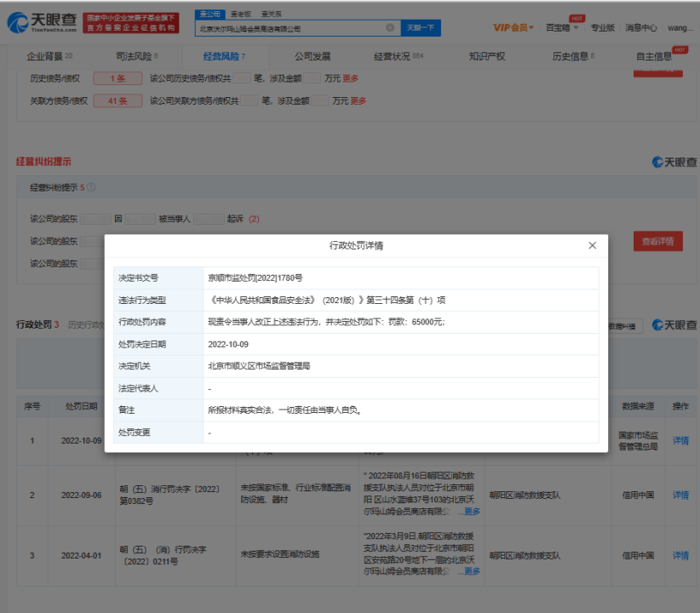
Task: Go to the 历史信息 tab
Action: [572, 56]
